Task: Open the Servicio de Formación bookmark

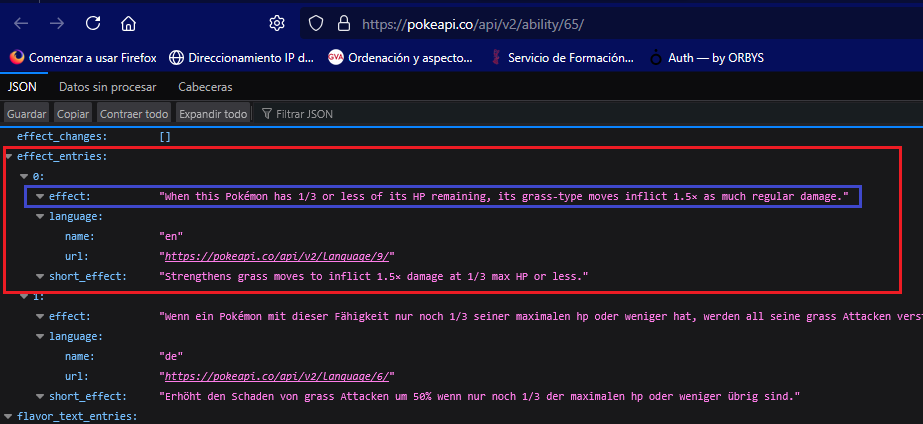Action: tap(563, 58)
